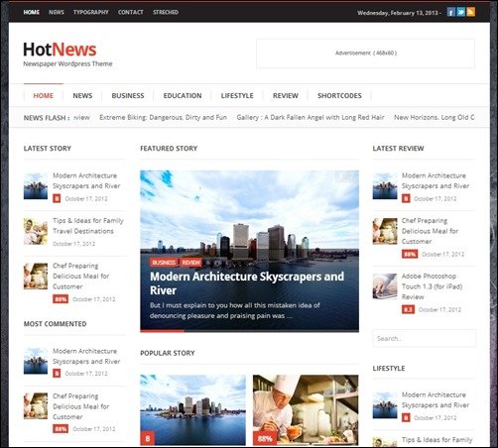
Task: Open the RSS feed icon in top bar
Action: [471, 12]
